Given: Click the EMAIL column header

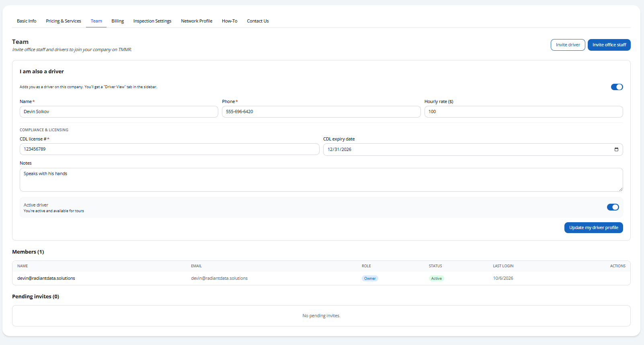Looking at the screenshot, I should pyautogui.click(x=196, y=266).
